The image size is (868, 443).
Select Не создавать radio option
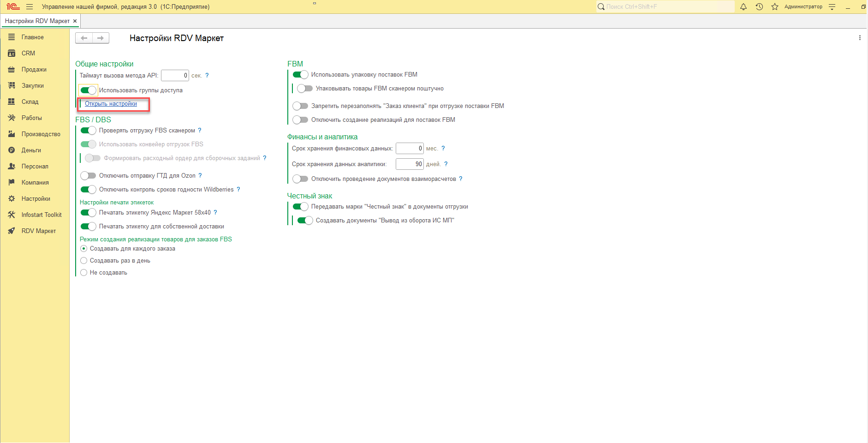83,273
